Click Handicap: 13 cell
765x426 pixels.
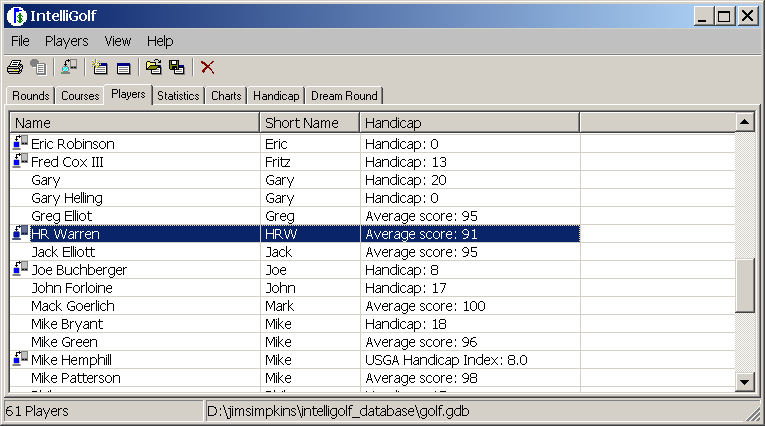pyautogui.click(x=406, y=162)
